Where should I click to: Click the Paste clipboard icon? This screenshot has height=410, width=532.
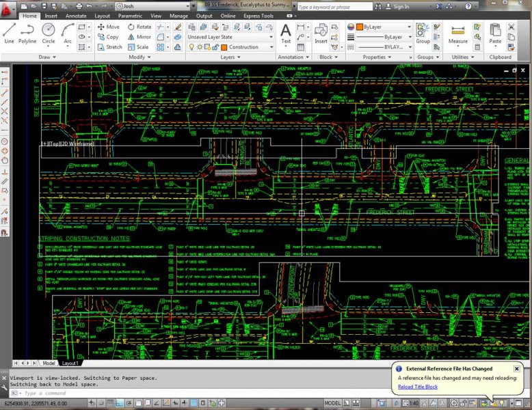[x=495, y=33]
